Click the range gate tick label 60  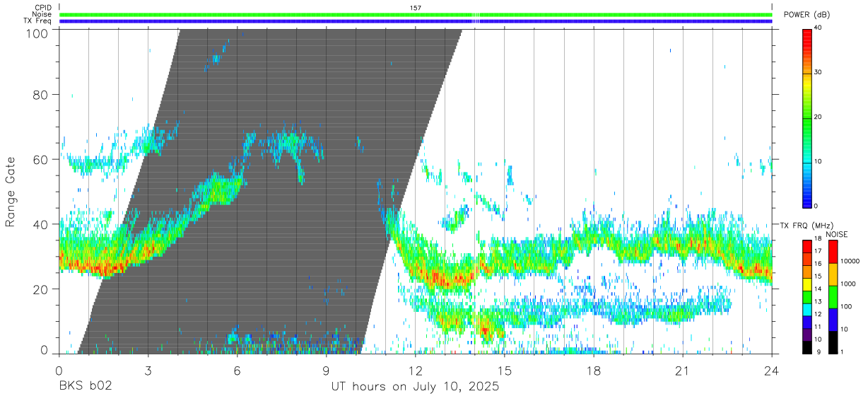pyautogui.click(x=40, y=160)
